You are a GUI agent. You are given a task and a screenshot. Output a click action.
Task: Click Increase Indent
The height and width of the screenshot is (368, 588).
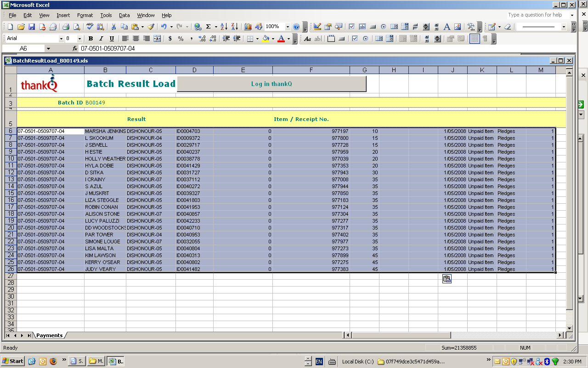tap(237, 39)
